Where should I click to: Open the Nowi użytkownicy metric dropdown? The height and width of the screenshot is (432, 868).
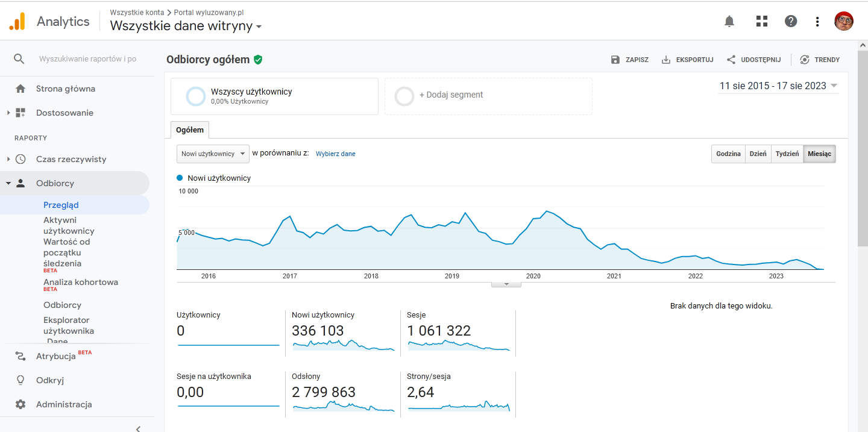click(x=213, y=154)
